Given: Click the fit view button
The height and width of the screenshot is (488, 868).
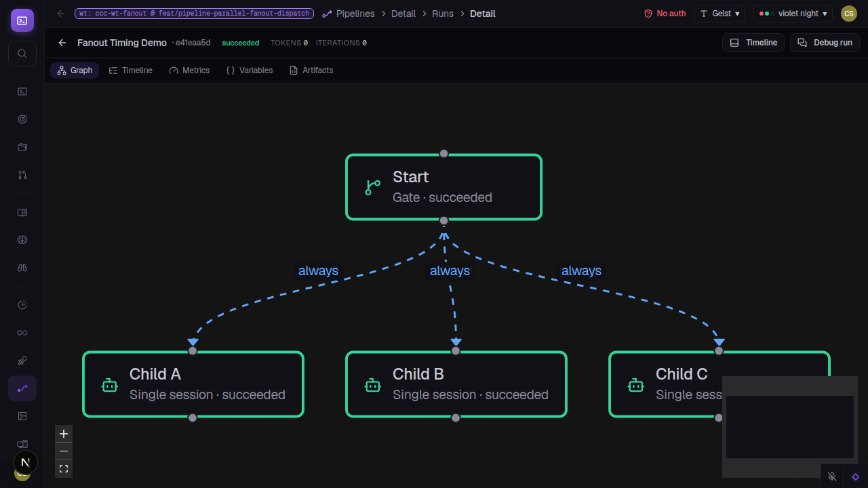Looking at the screenshot, I should [64, 468].
